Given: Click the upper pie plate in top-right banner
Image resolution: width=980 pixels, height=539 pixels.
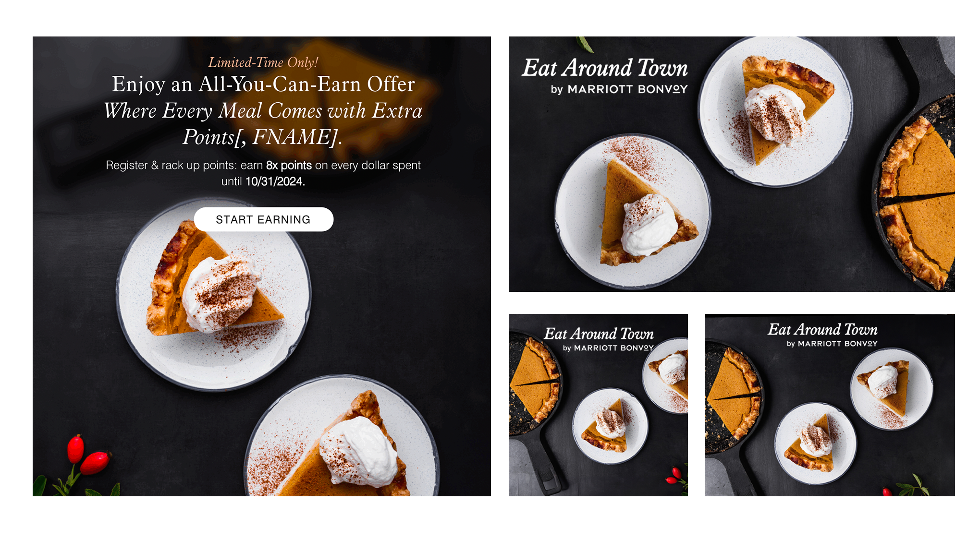Looking at the screenshot, I should coord(775,110).
